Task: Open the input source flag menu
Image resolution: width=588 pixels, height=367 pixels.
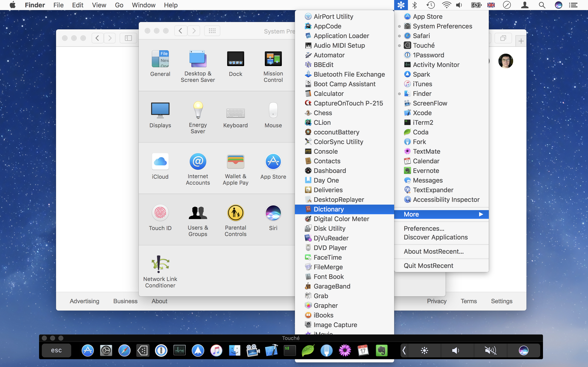Action: (491, 5)
